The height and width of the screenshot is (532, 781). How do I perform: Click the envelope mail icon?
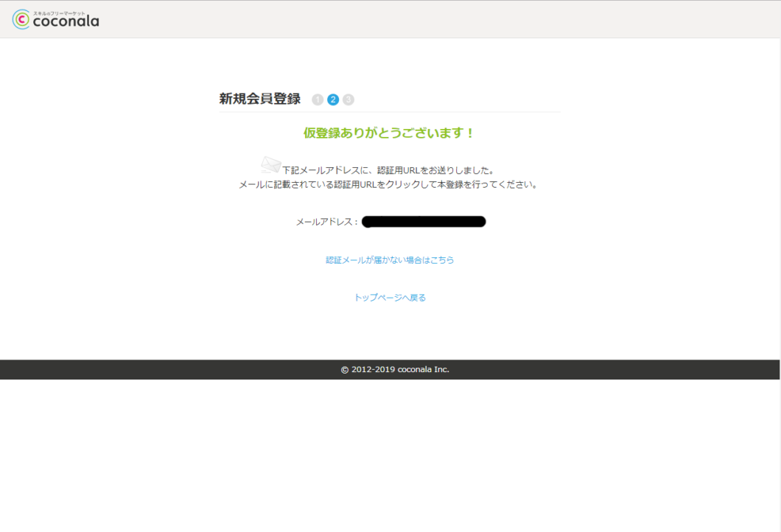pyautogui.click(x=270, y=165)
